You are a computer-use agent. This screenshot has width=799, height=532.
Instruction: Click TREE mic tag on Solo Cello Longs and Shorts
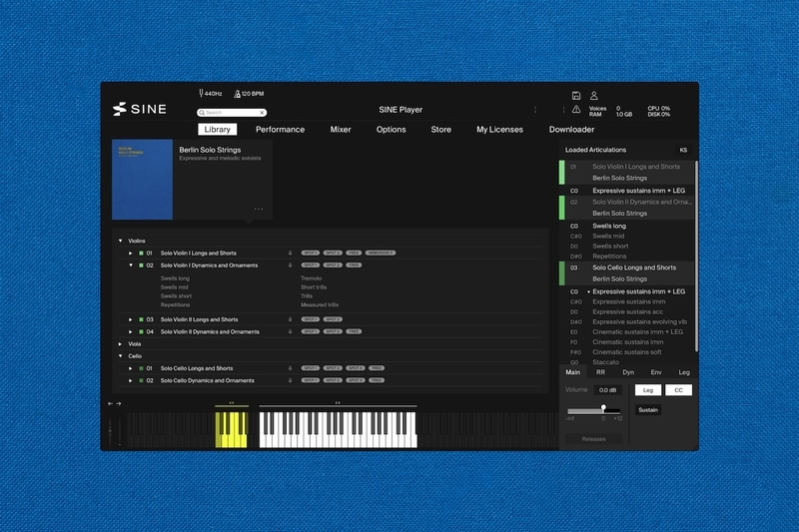[x=377, y=368]
